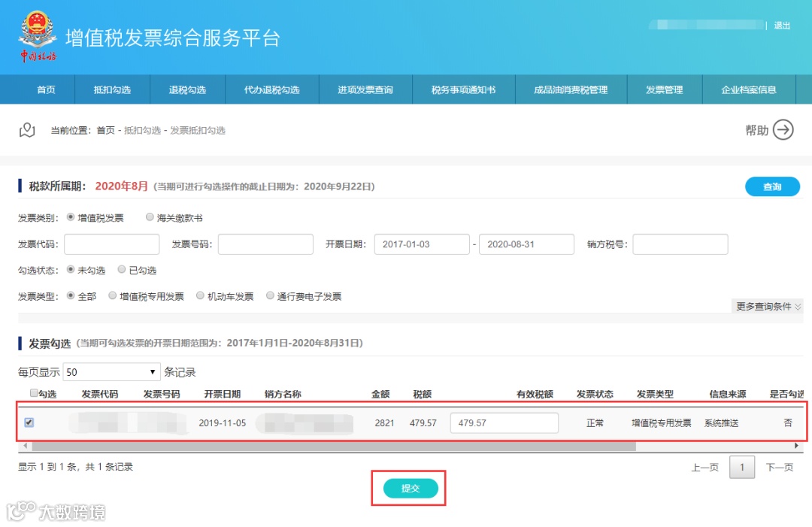This screenshot has width=812, height=527.
Task: Click the right arrow of horizontal scrollbar
Action: click(796, 446)
